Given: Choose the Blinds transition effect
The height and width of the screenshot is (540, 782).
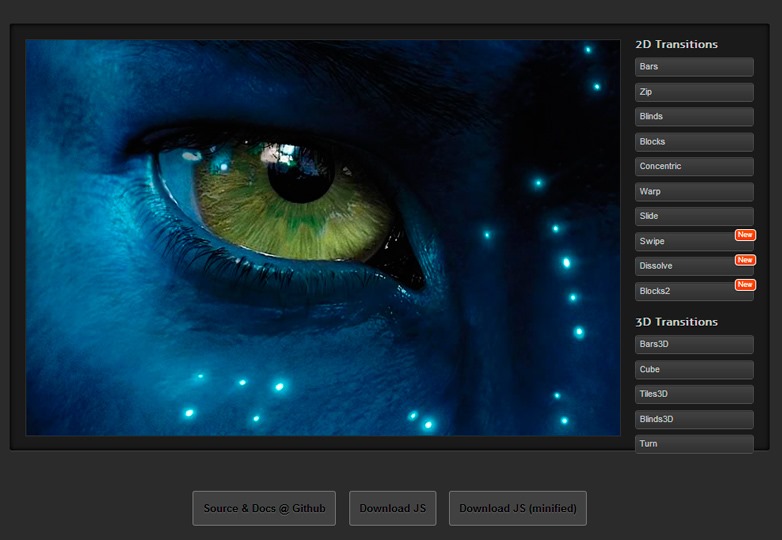Looking at the screenshot, I should click(x=694, y=117).
